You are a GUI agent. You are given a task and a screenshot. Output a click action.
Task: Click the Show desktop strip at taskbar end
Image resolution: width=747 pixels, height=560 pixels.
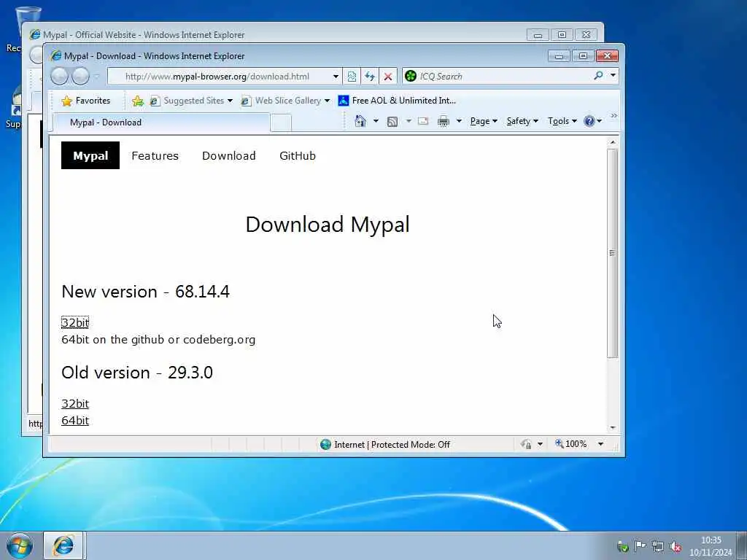coord(743,545)
